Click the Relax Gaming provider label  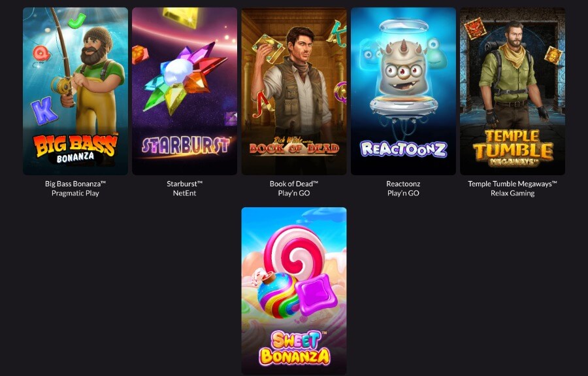pos(513,194)
